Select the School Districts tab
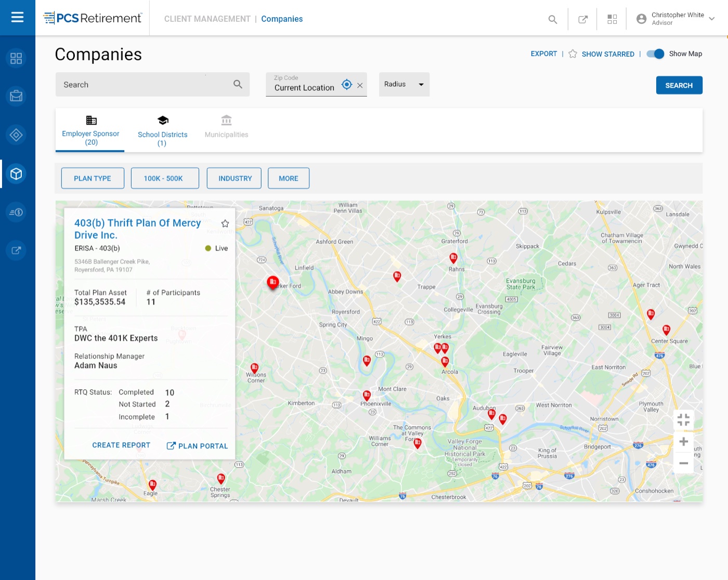The height and width of the screenshot is (580, 728). tap(162, 131)
